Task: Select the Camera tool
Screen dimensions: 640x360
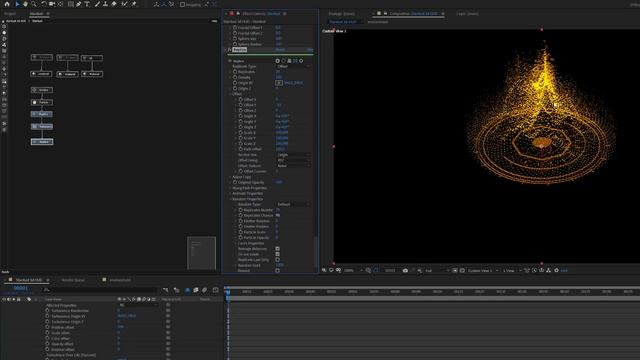Action: tap(52, 4)
